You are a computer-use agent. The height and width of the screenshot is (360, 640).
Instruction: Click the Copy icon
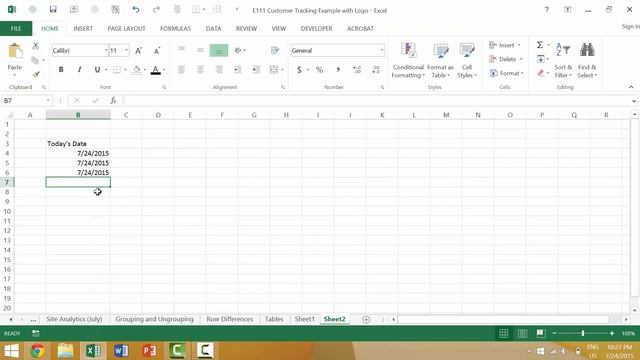pyautogui.click(x=36, y=60)
